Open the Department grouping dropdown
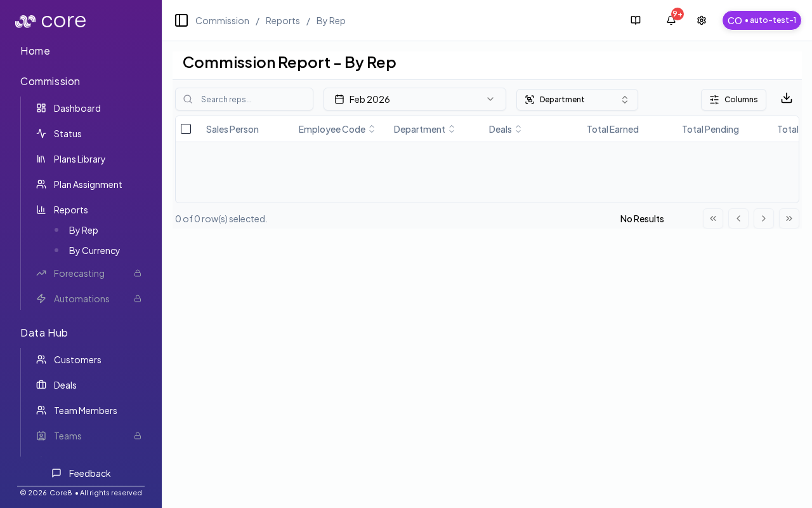 (577, 99)
